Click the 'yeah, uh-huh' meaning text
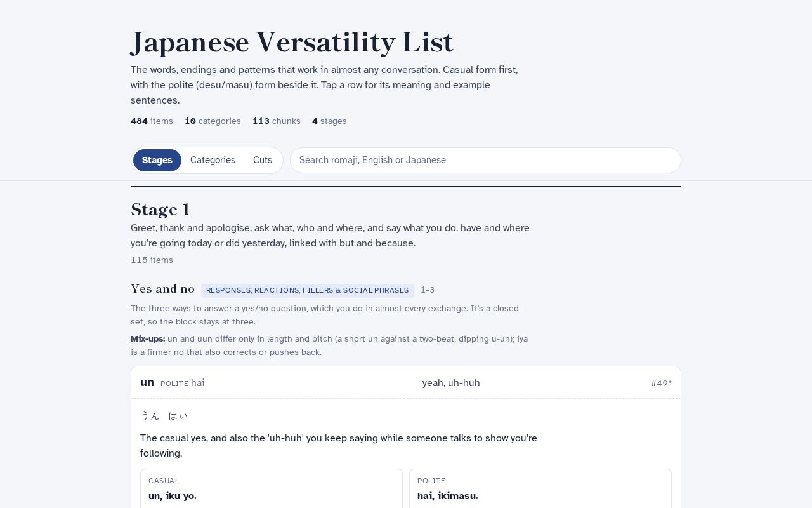Screen dimensions: 812x508 click(451, 383)
